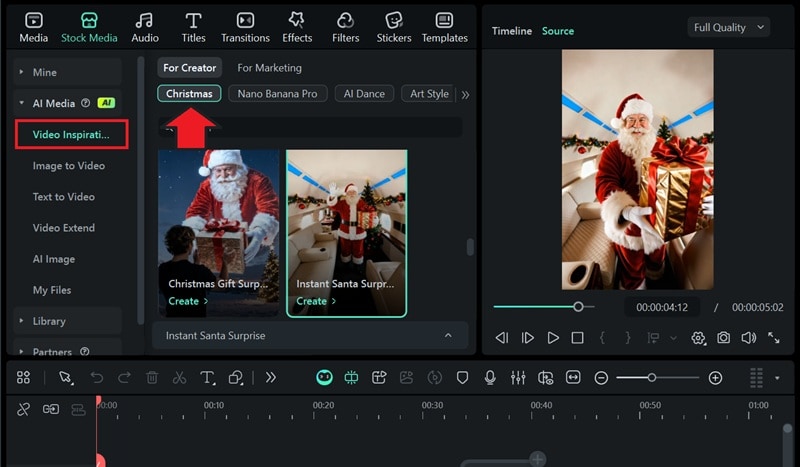Image resolution: width=800 pixels, height=467 pixels.
Task: Click Create under Instant Santa Surprise
Action: pos(316,301)
